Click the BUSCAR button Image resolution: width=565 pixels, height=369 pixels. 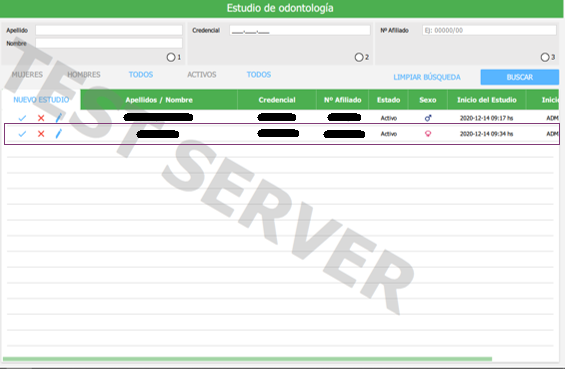(520, 77)
